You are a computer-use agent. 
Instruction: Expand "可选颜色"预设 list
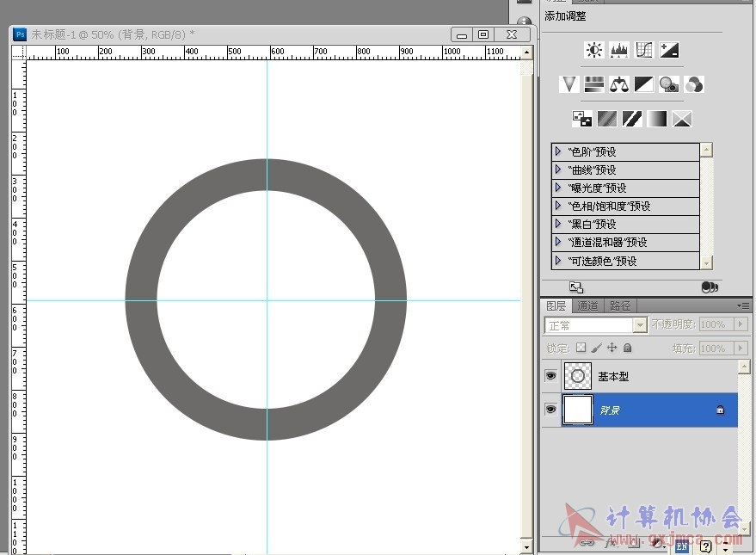[558, 261]
